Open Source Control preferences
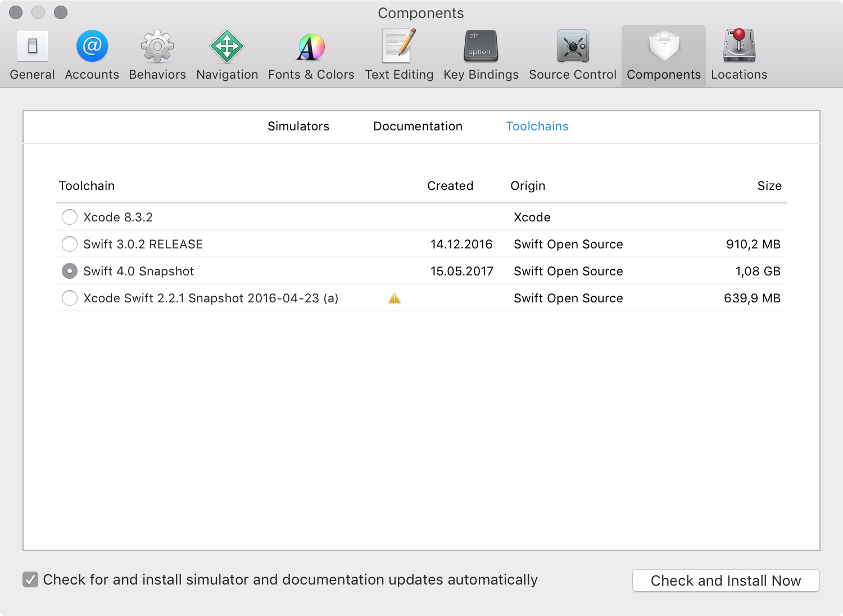Screen dimensions: 843x616 click(573, 55)
